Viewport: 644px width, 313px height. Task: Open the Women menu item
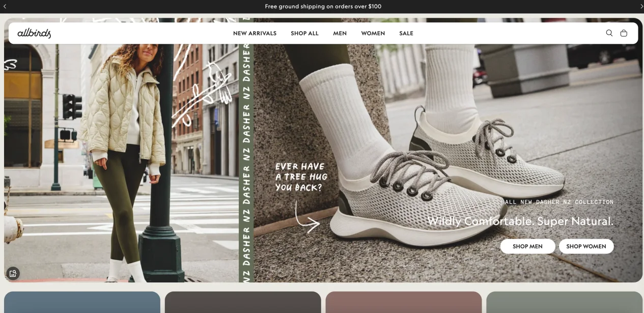(x=373, y=33)
